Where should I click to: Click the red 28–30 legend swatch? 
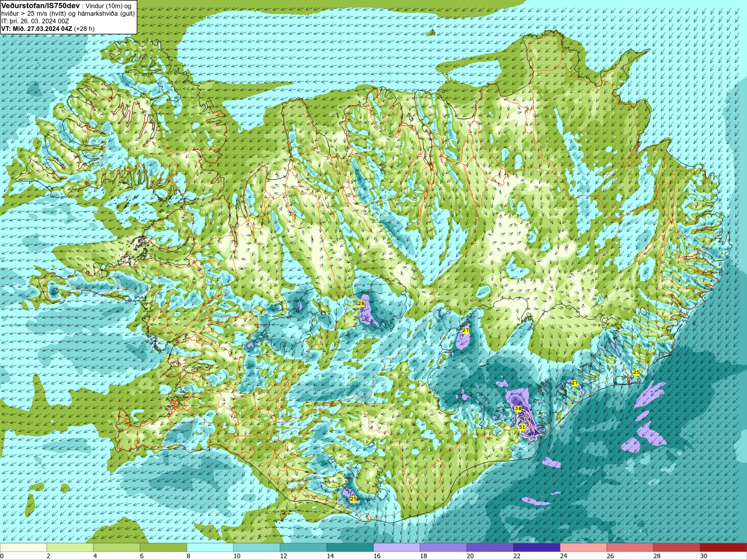[677, 548]
